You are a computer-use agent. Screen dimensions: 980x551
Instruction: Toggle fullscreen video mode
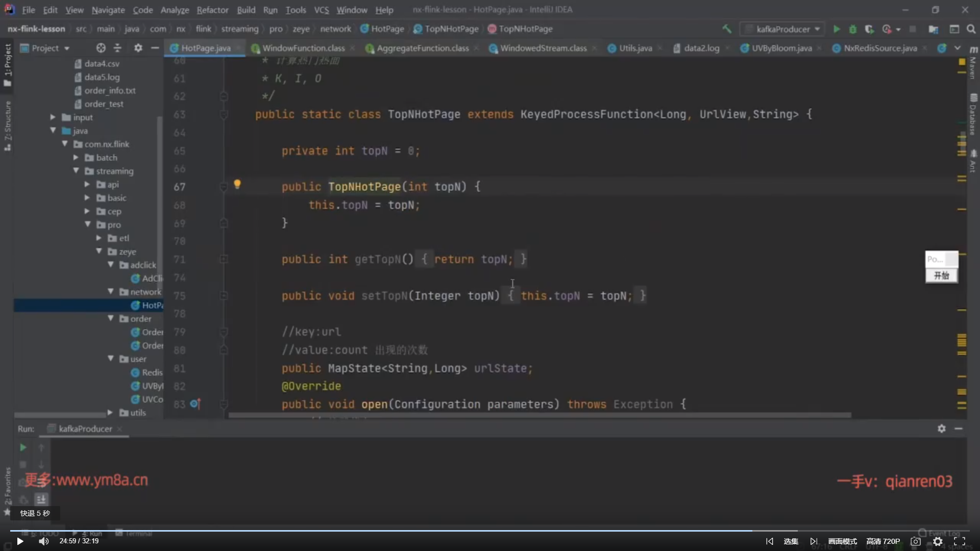[x=960, y=541]
